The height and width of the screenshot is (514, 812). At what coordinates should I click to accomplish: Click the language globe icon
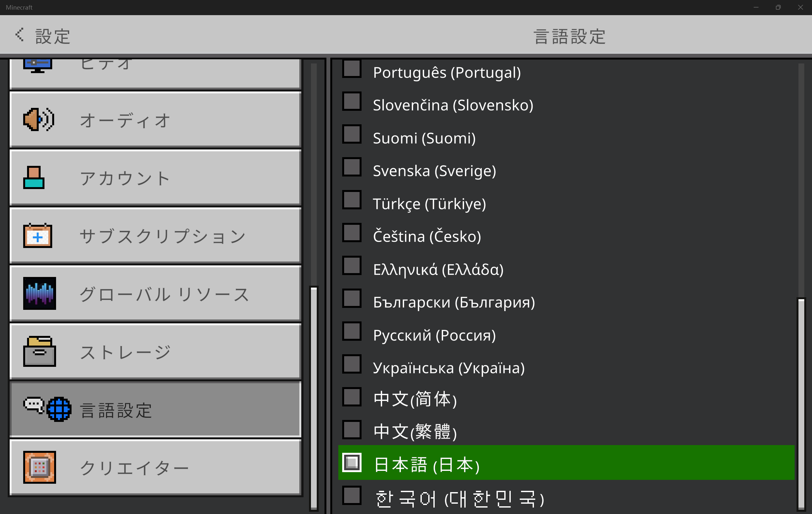(x=59, y=409)
